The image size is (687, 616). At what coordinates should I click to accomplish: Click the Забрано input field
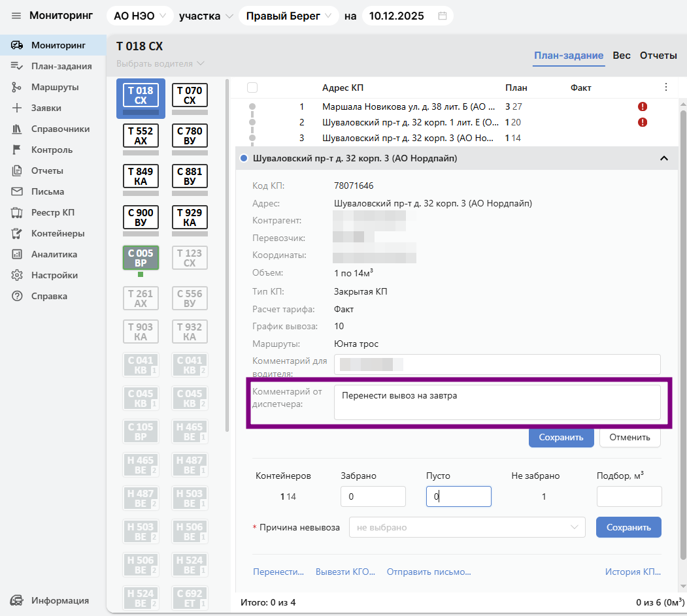(x=373, y=496)
